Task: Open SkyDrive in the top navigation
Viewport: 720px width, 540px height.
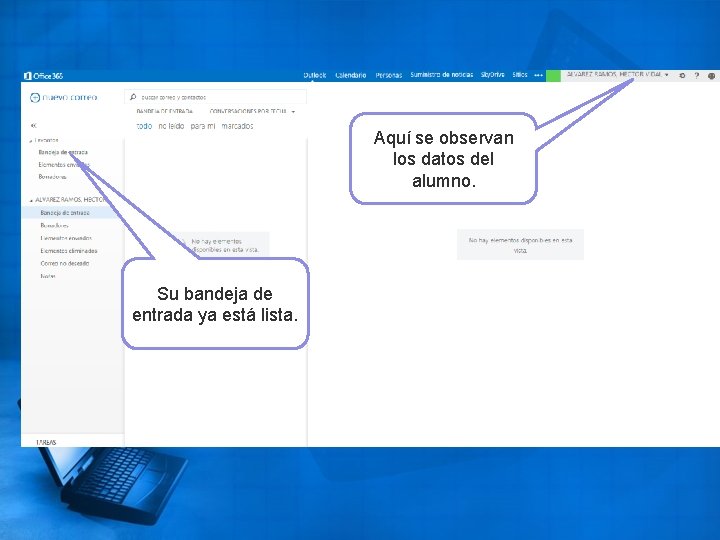Action: (x=492, y=74)
